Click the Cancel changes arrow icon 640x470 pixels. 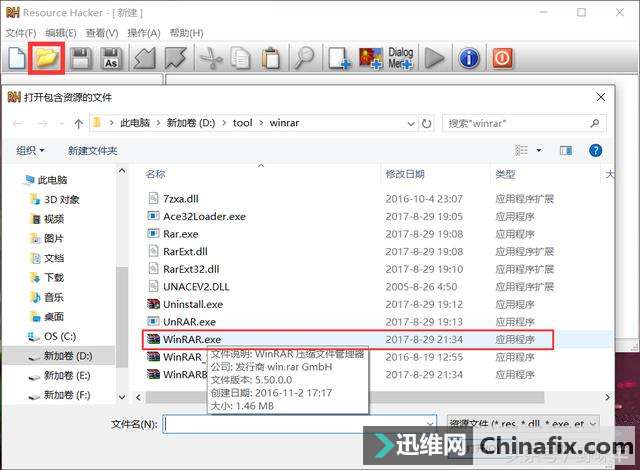[x=176, y=58]
